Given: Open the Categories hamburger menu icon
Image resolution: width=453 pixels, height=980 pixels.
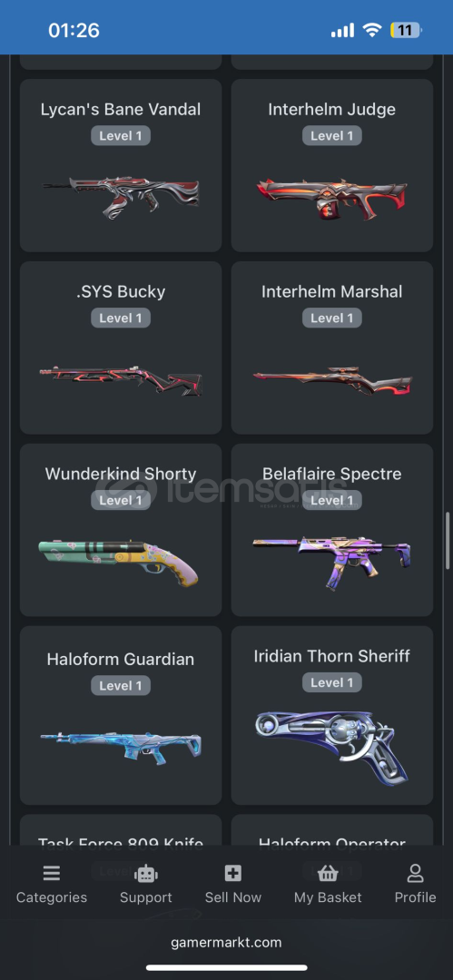Looking at the screenshot, I should [52, 873].
